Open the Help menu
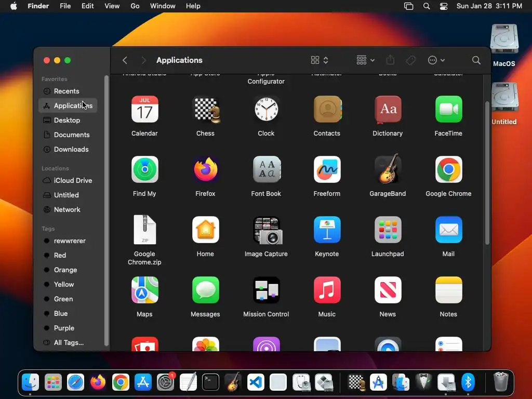Viewport: 532px width, 399px height. [193, 6]
